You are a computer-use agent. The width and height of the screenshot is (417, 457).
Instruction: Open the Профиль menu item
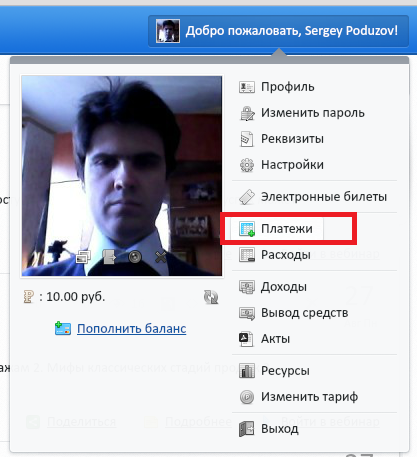pyautogui.click(x=287, y=87)
